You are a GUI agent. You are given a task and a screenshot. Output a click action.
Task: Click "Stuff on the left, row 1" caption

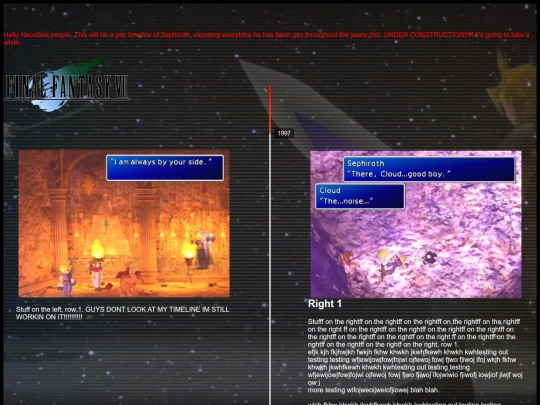122,313
